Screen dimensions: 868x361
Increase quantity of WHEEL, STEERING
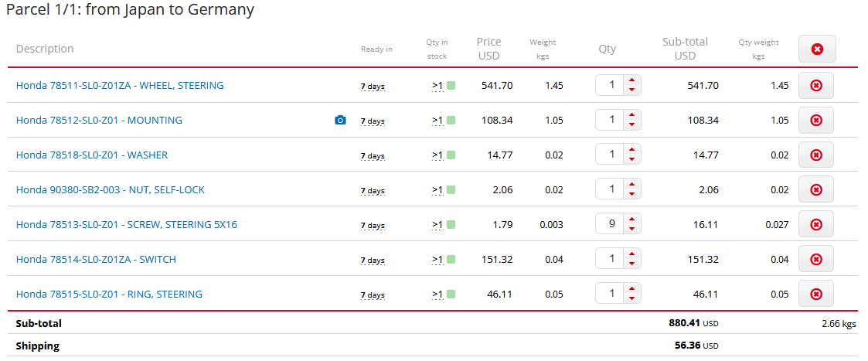[631, 80]
